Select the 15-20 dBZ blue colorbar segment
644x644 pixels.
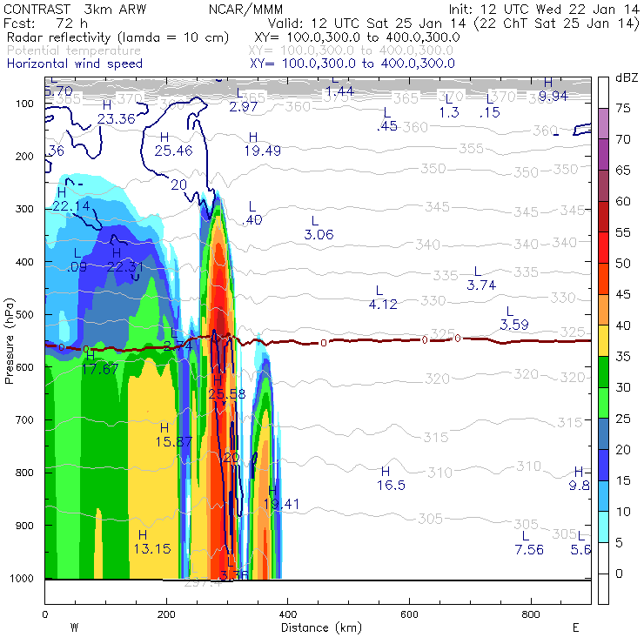603,465
